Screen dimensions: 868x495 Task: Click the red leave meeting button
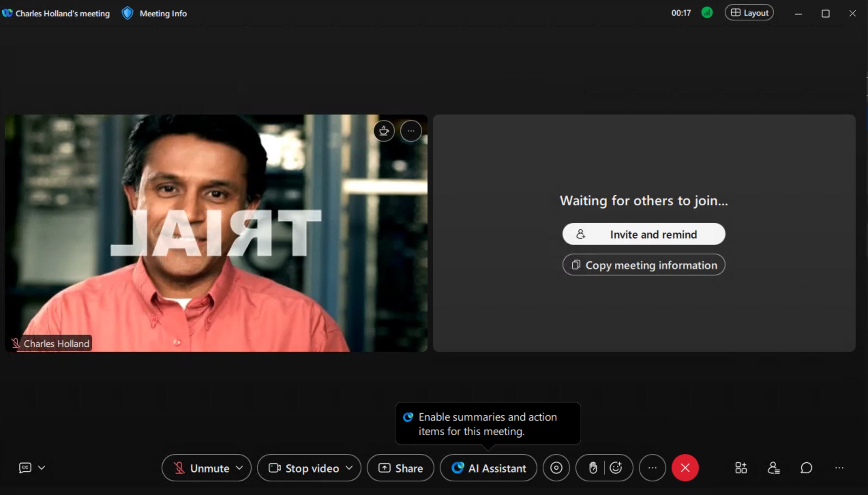click(x=685, y=468)
